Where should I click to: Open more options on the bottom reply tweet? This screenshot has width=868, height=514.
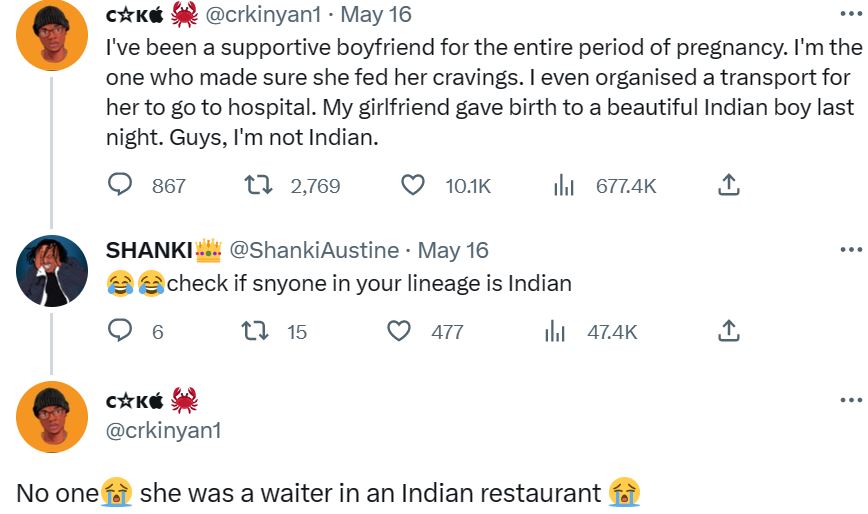(x=850, y=400)
